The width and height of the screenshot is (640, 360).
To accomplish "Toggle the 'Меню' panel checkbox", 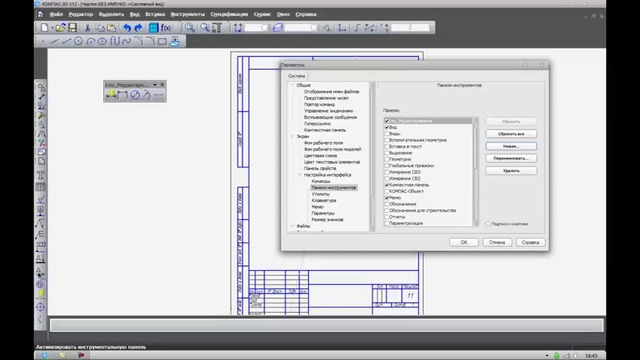I will point(387,198).
